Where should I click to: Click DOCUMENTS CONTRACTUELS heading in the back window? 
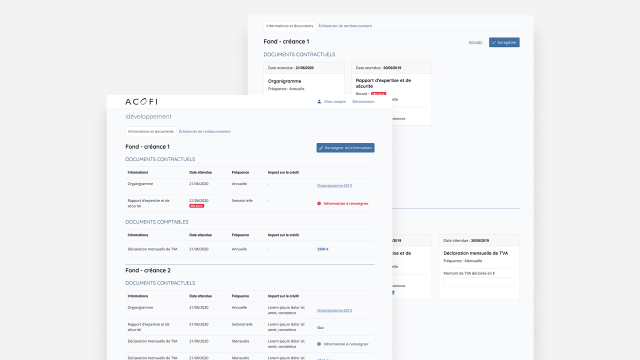(x=299, y=54)
